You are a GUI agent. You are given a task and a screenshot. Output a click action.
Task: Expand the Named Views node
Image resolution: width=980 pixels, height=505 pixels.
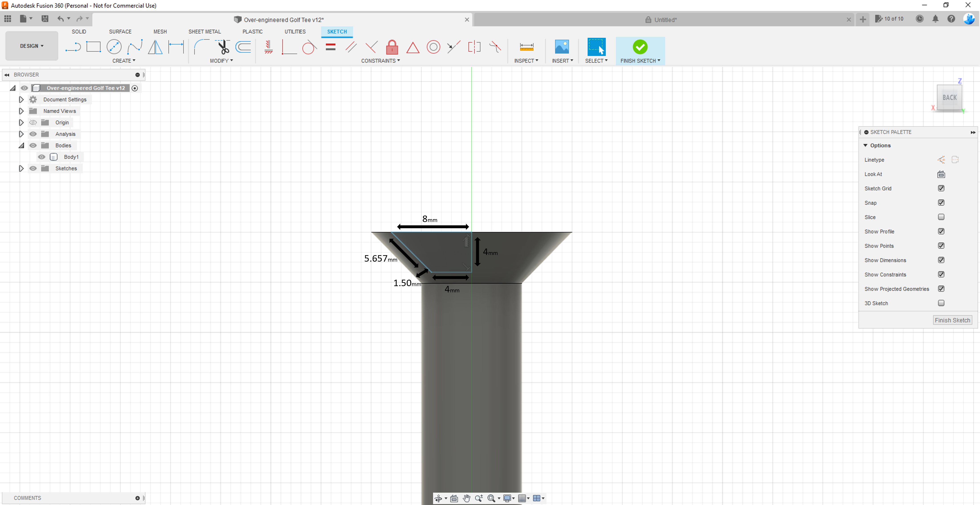click(21, 111)
